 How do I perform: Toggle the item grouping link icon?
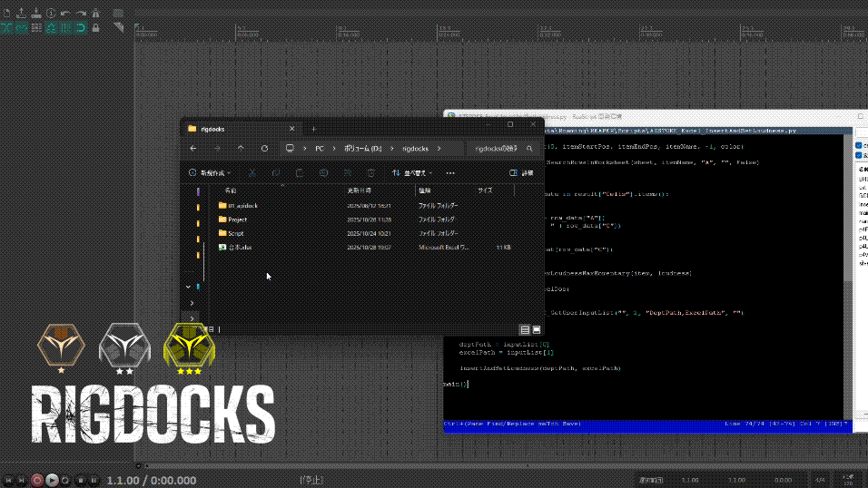tap(22, 27)
